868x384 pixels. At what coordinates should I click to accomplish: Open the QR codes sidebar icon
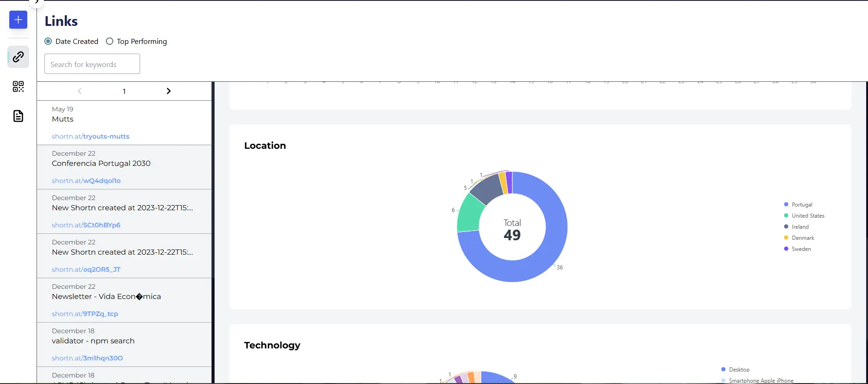tap(18, 86)
